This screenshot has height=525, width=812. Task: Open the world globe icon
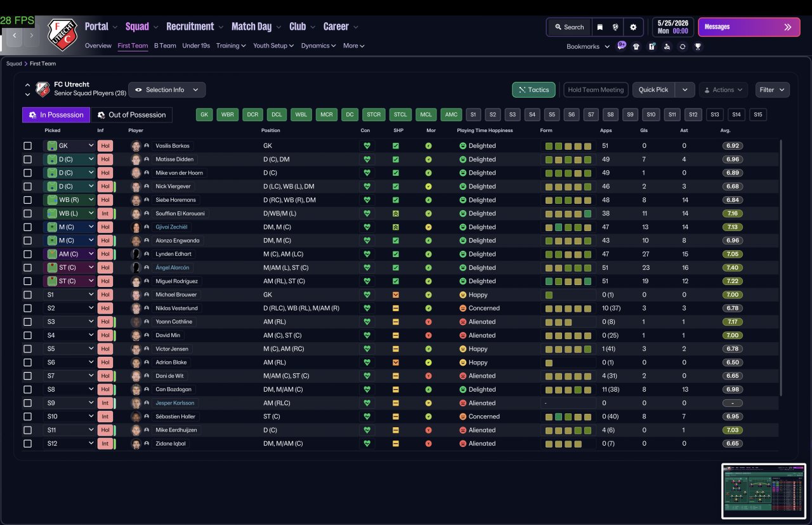pos(615,27)
